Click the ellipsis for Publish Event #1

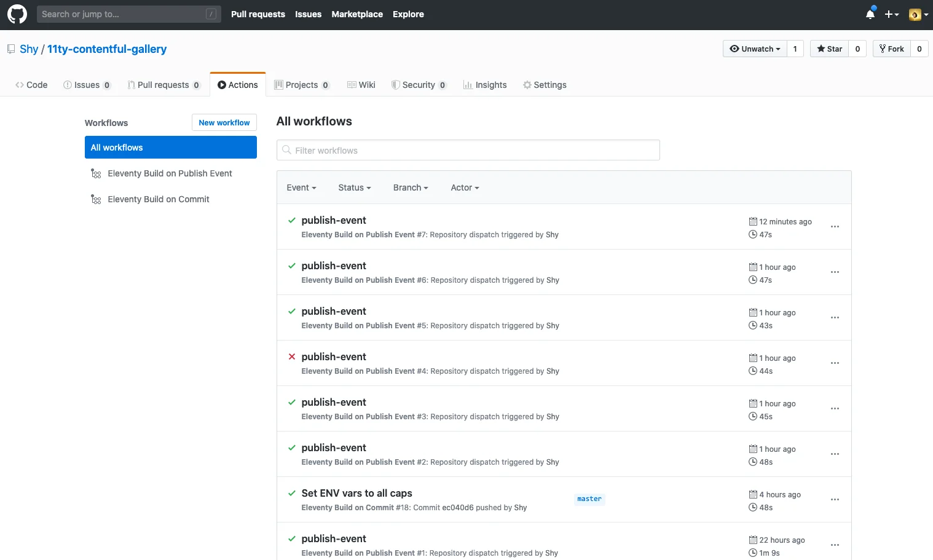coord(835,545)
